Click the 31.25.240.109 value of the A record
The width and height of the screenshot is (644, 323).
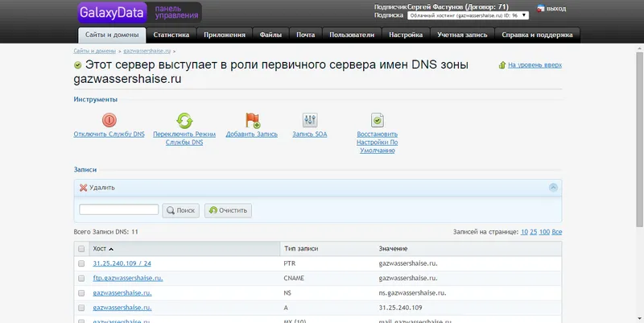pyautogui.click(x=400, y=308)
